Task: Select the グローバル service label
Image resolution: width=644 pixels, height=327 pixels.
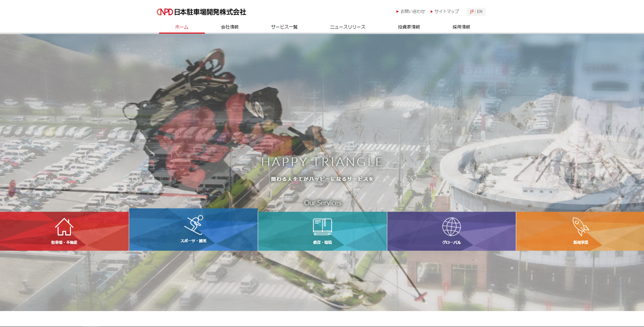Action: 451,242
